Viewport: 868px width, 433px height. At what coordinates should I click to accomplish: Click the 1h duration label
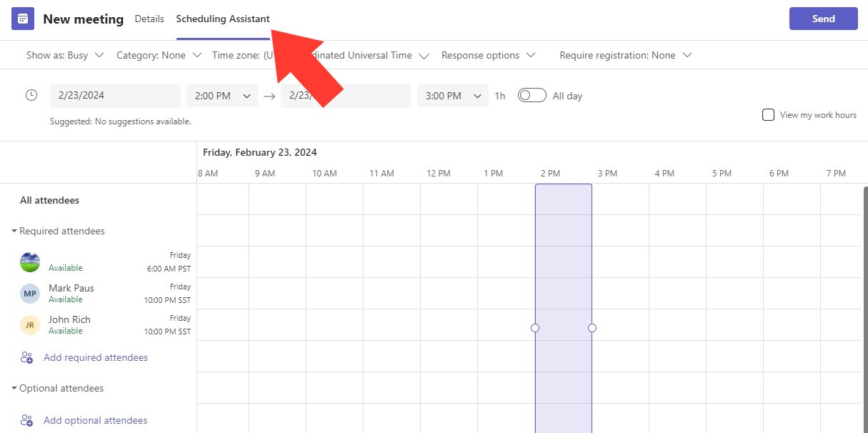(500, 96)
